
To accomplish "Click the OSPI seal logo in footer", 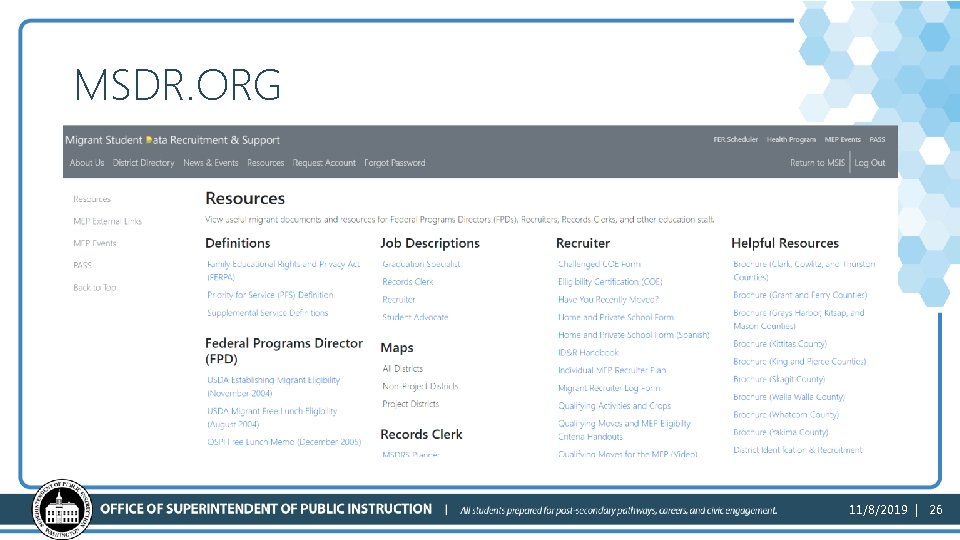I will [61, 509].
